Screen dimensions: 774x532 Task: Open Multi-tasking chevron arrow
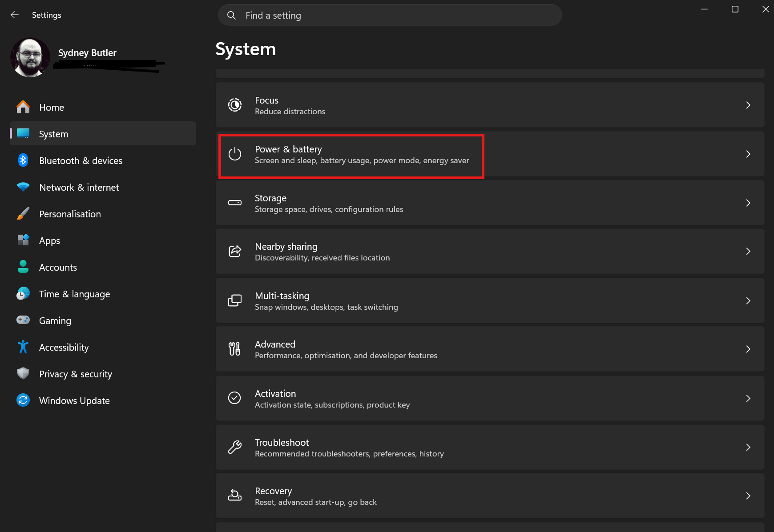point(748,301)
